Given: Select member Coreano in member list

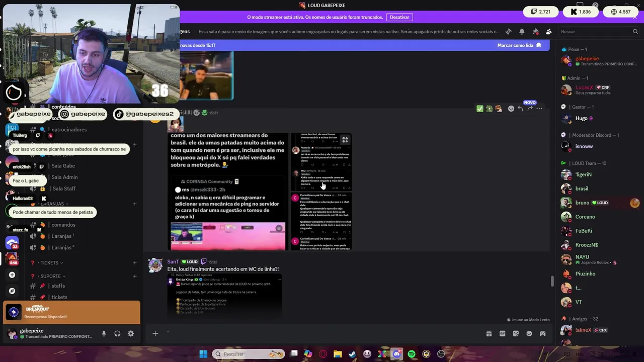Looking at the screenshot, I should (599, 217).
